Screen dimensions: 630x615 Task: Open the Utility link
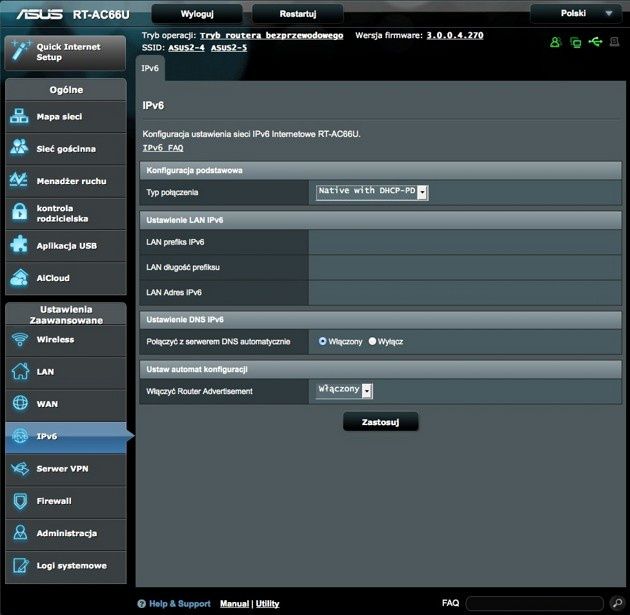pos(268,603)
